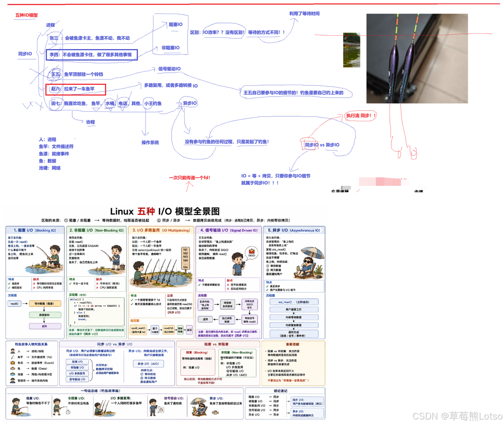Image resolution: width=504 pixels, height=425 pixels.
Task: Click the '管理员' icon in the legend
Action: [13, 380]
